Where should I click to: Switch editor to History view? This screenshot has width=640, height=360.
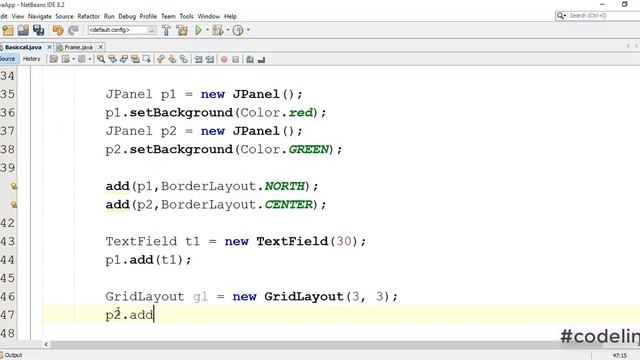[31, 59]
